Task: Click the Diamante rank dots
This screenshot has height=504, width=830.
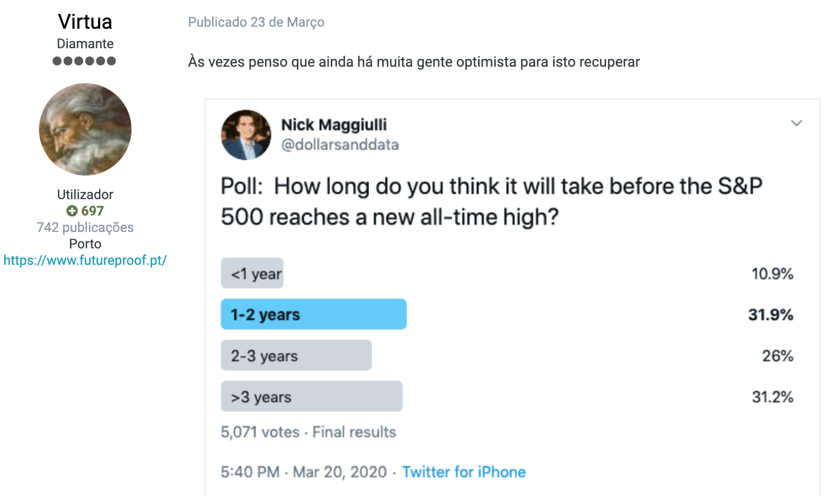Action: [x=84, y=61]
